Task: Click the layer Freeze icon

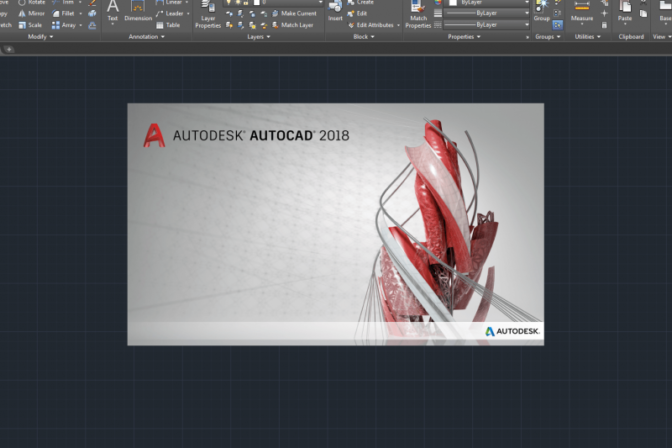Action: click(252, 14)
